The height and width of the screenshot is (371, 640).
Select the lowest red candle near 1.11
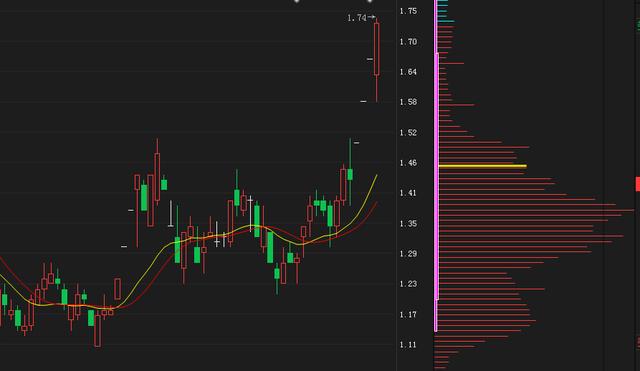click(98, 330)
